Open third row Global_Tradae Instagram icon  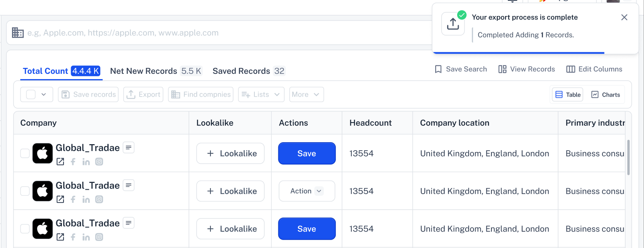point(99,237)
